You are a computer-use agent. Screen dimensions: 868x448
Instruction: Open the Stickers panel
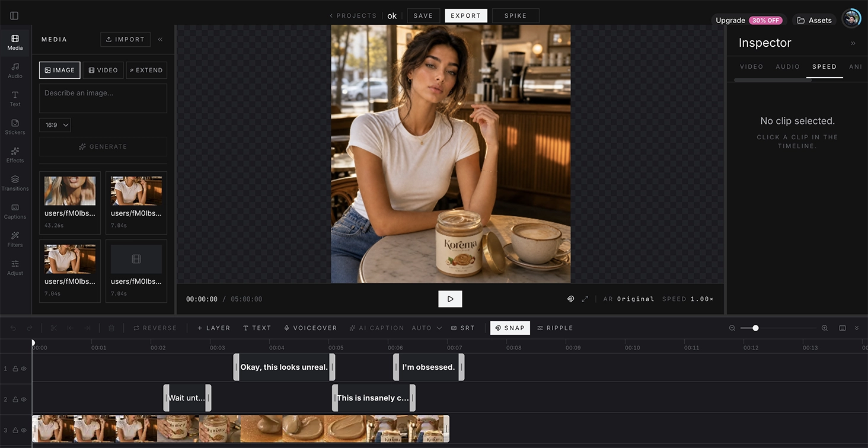tap(15, 127)
